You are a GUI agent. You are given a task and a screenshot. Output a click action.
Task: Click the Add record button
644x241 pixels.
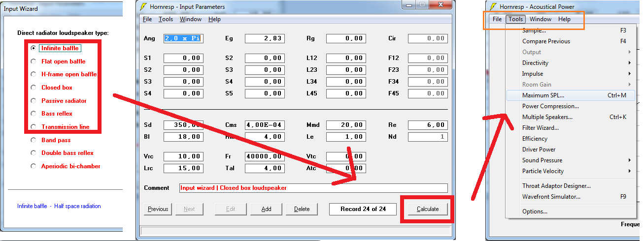266,209
